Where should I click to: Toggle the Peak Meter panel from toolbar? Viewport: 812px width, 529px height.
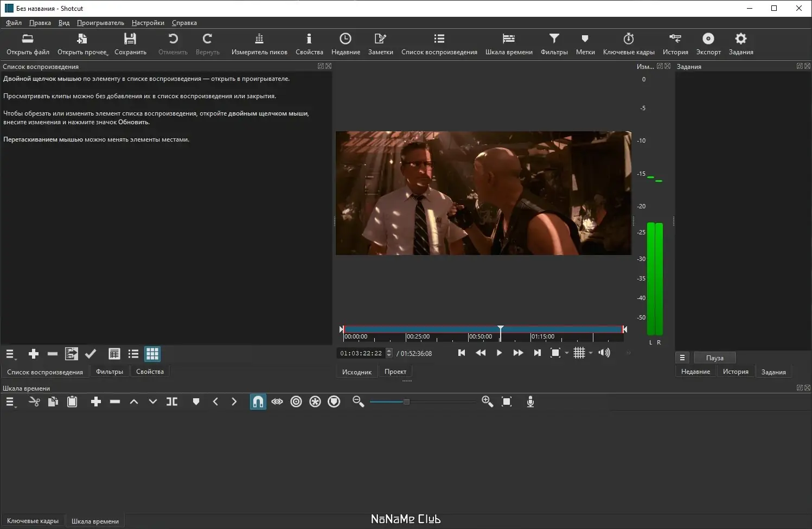coord(259,44)
